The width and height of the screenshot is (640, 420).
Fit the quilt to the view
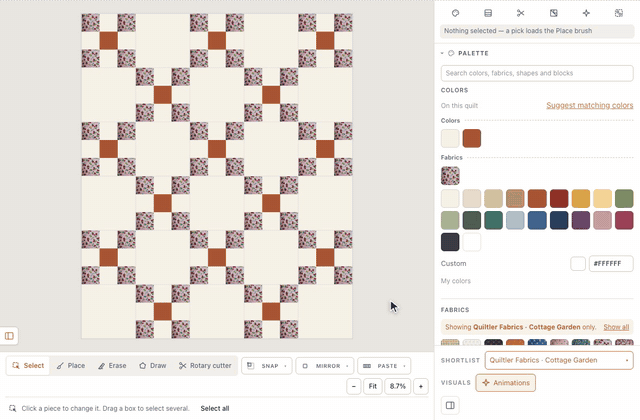tap(373, 386)
